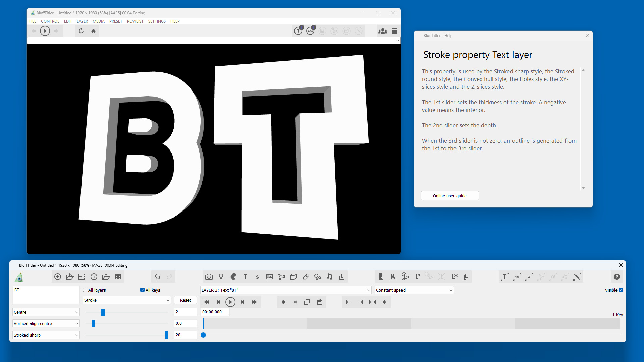Viewport: 644px width, 362px height.
Task: Click the Reset button
Action: point(185,300)
